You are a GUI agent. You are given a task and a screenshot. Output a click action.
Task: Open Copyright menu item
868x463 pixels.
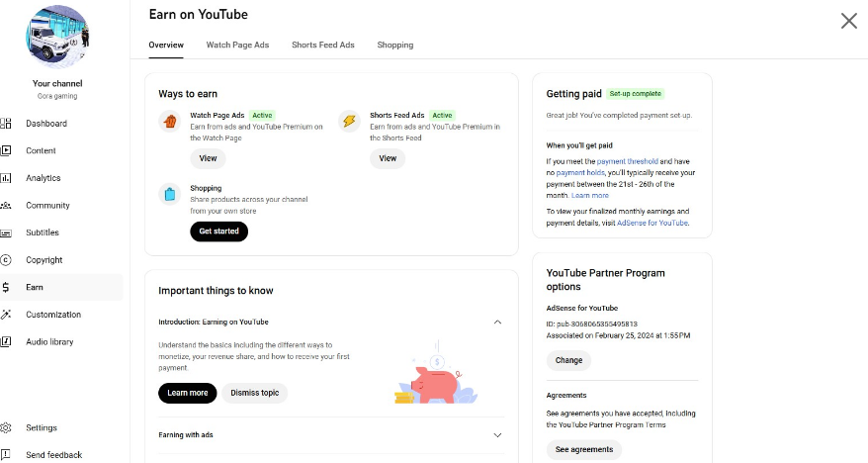pyautogui.click(x=44, y=260)
